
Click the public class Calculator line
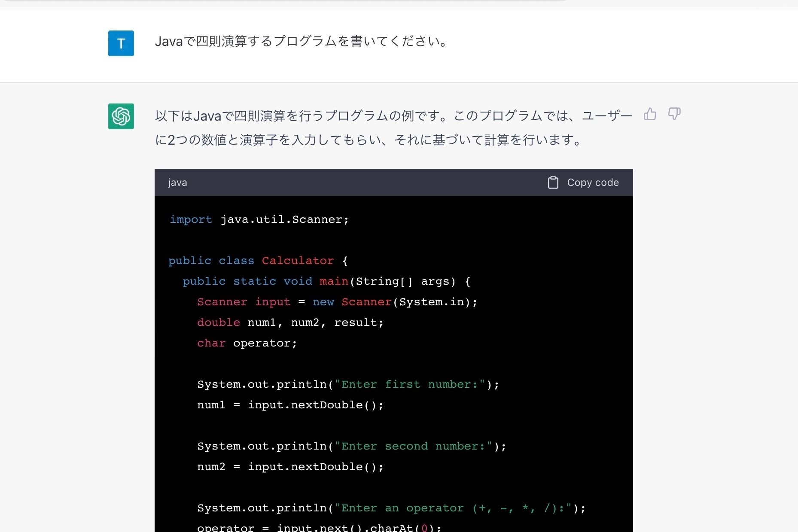coord(258,261)
